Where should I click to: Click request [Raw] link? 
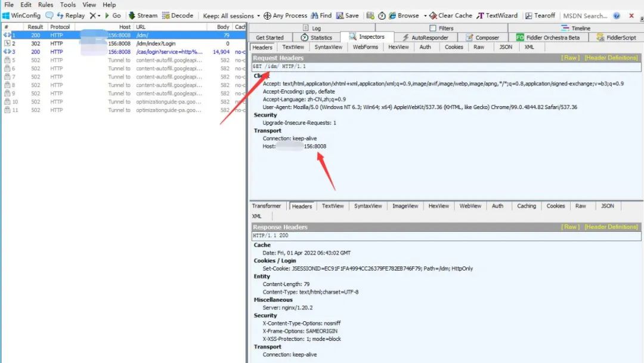click(569, 58)
